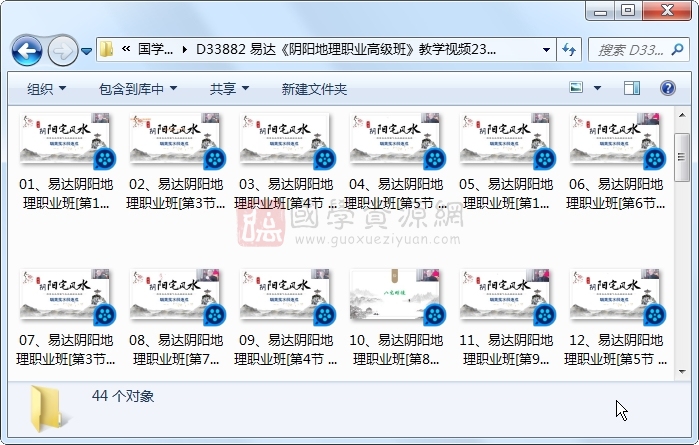This screenshot has height=445, width=699.
Task: Select video thumbnail 06、易达阴阳地理职业班
Action: pyautogui.click(x=617, y=140)
